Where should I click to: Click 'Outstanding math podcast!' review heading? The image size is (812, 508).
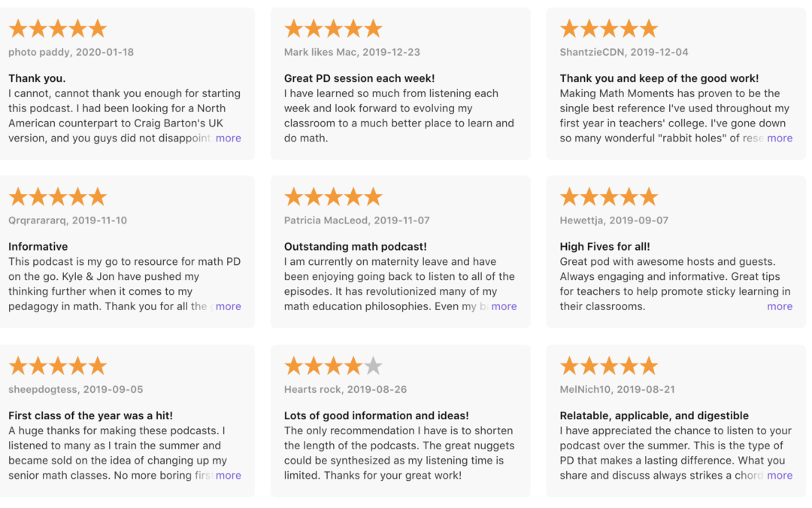point(356,247)
